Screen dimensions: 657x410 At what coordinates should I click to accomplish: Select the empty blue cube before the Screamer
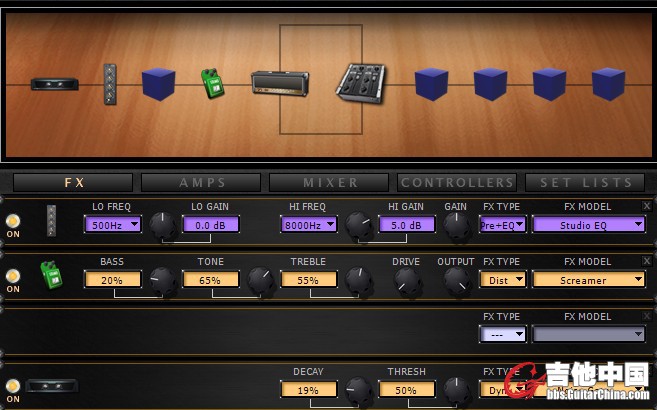coord(158,83)
